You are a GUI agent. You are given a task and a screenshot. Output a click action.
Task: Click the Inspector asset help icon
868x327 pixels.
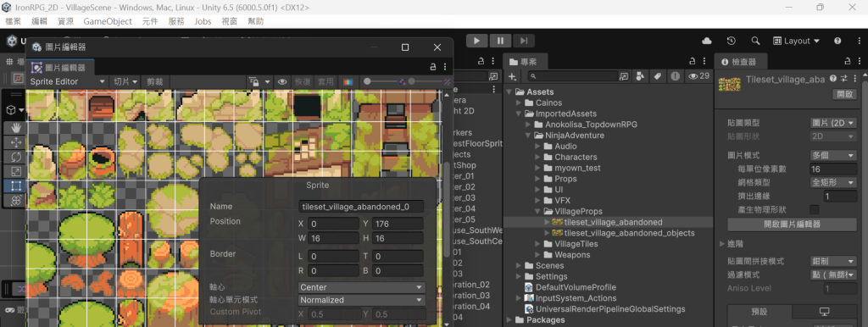[x=834, y=79]
